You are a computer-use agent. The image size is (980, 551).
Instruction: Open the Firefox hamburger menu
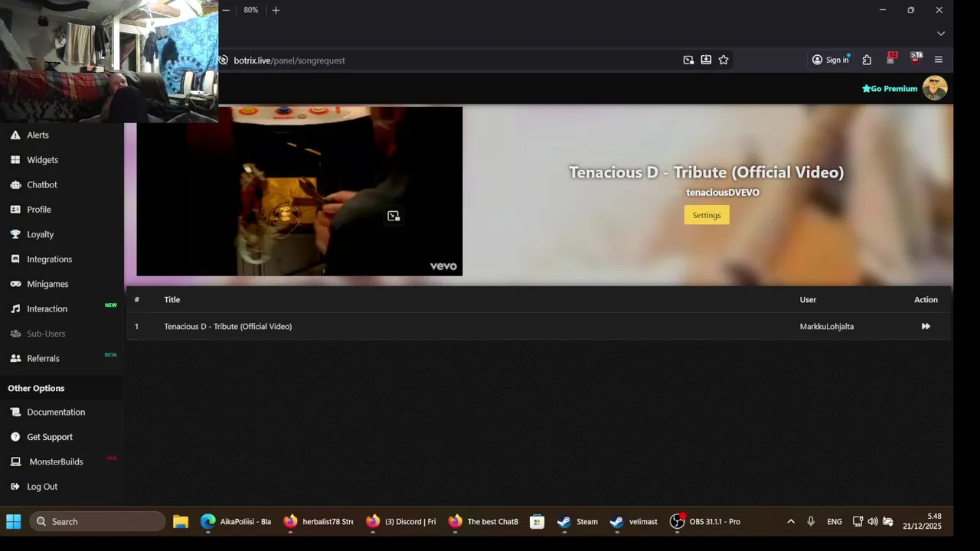pos(939,60)
